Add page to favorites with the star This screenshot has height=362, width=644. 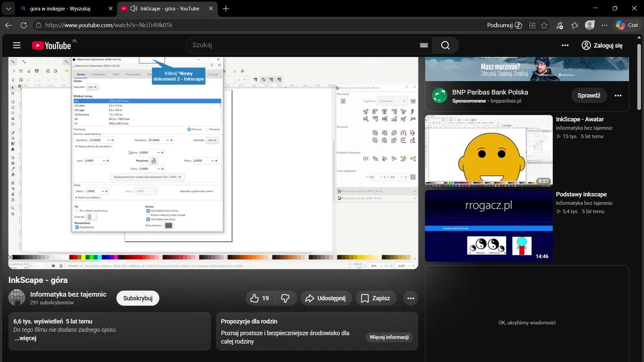tap(544, 25)
